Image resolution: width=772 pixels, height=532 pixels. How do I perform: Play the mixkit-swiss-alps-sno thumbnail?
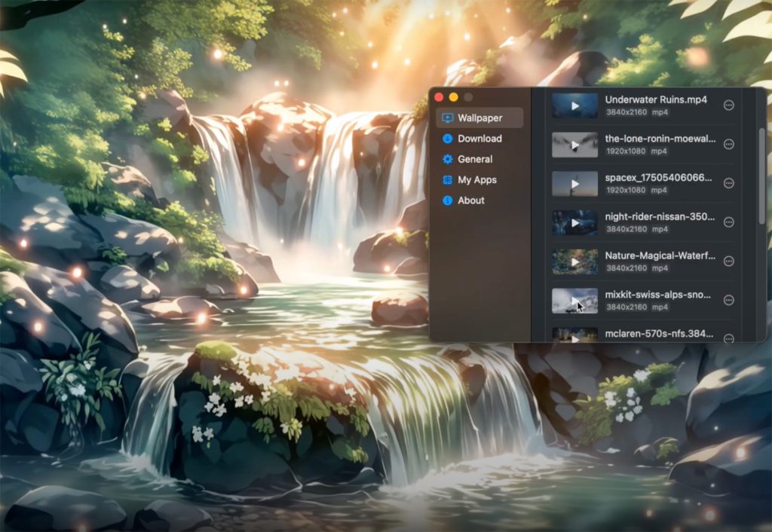pos(574,301)
